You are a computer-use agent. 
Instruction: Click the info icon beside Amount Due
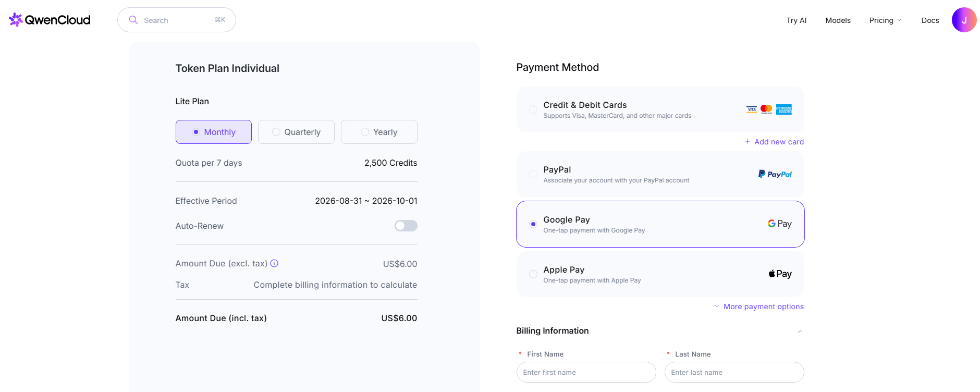coord(274,263)
